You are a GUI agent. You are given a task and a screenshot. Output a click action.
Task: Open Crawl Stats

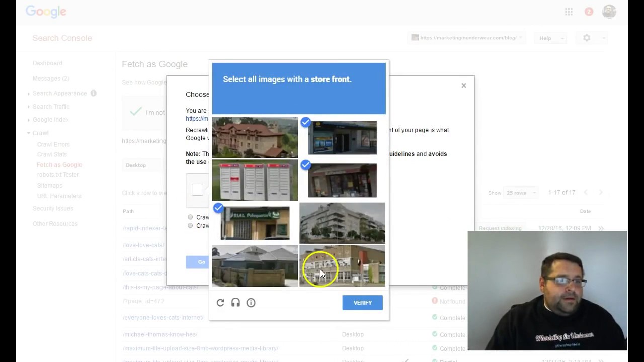point(52,154)
